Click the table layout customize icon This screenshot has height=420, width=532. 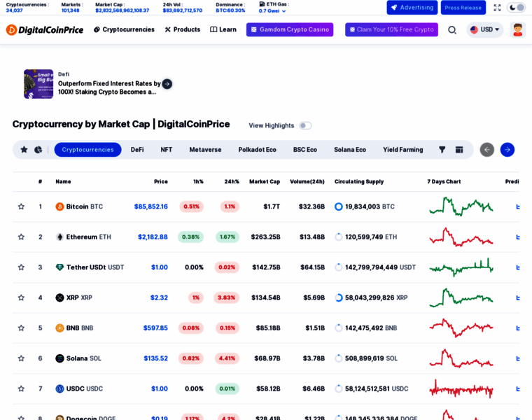tap(459, 150)
